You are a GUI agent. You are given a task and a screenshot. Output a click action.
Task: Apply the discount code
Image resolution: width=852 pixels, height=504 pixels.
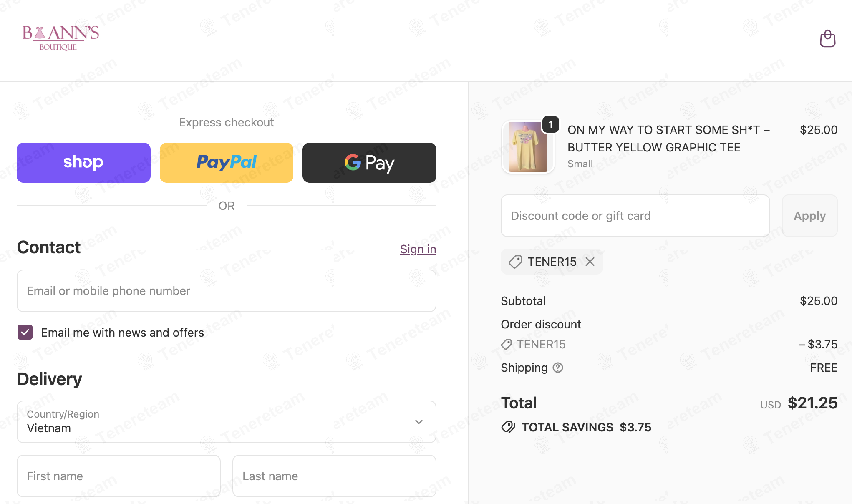click(x=809, y=216)
